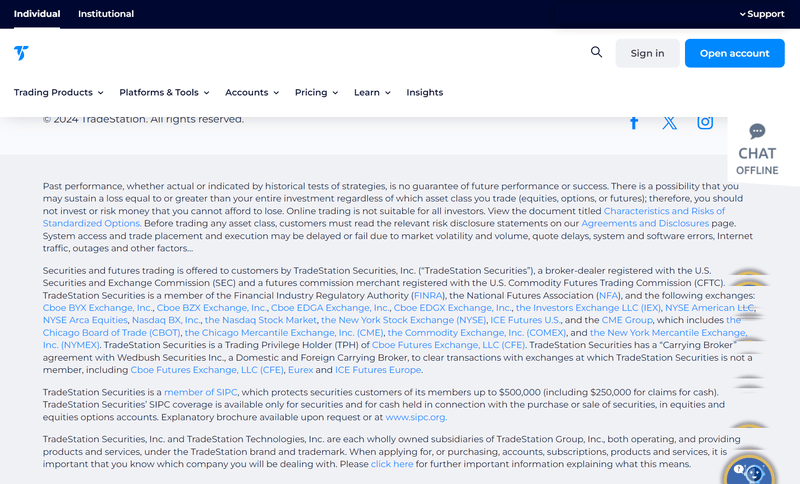Open the Chicago Mercantile Exchange (CME) link
Image resolution: width=800 pixels, height=484 pixels.
[x=284, y=333]
